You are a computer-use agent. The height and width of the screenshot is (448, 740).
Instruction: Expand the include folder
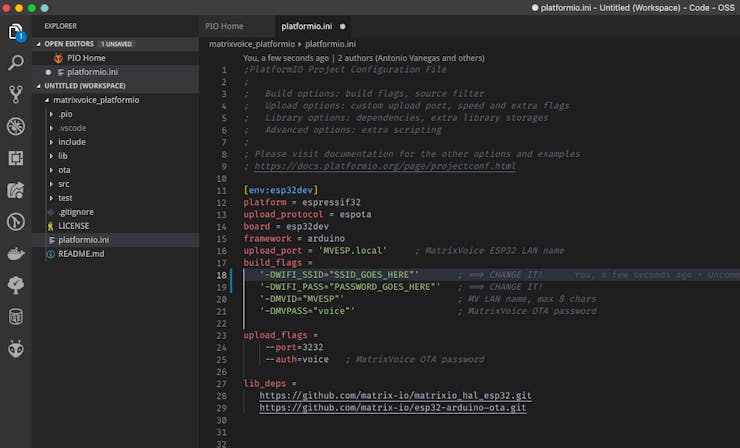pyautogui.click(x=51, y=142)
